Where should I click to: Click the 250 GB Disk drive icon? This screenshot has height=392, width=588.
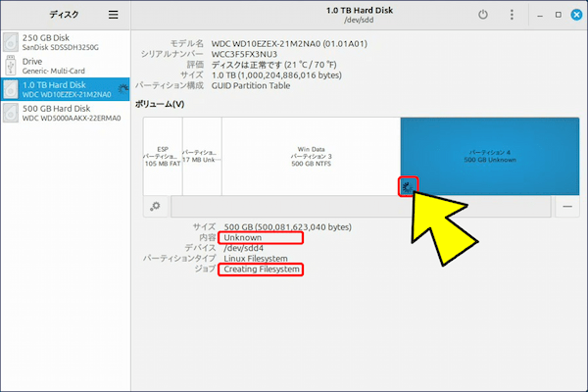(10, 42)
